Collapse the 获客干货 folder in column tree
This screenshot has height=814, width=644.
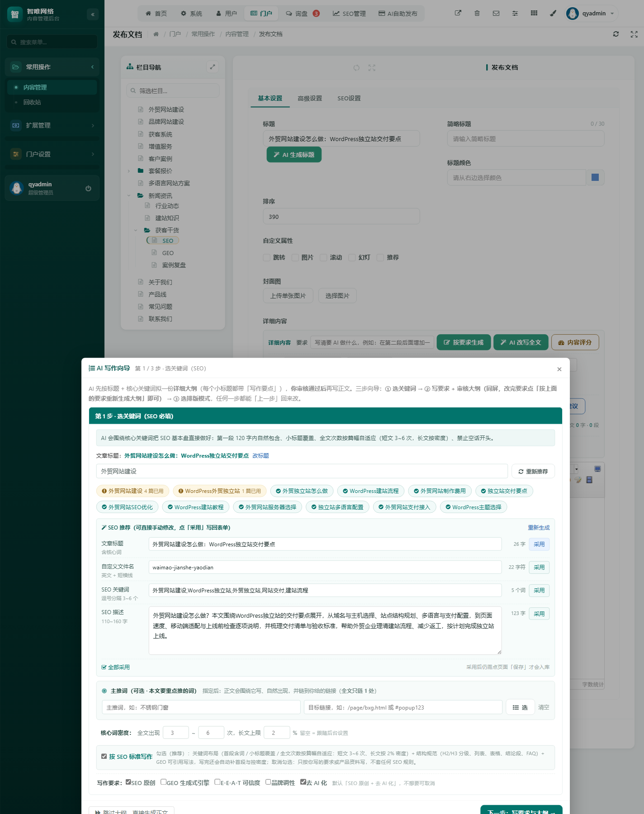coord(136,230)
